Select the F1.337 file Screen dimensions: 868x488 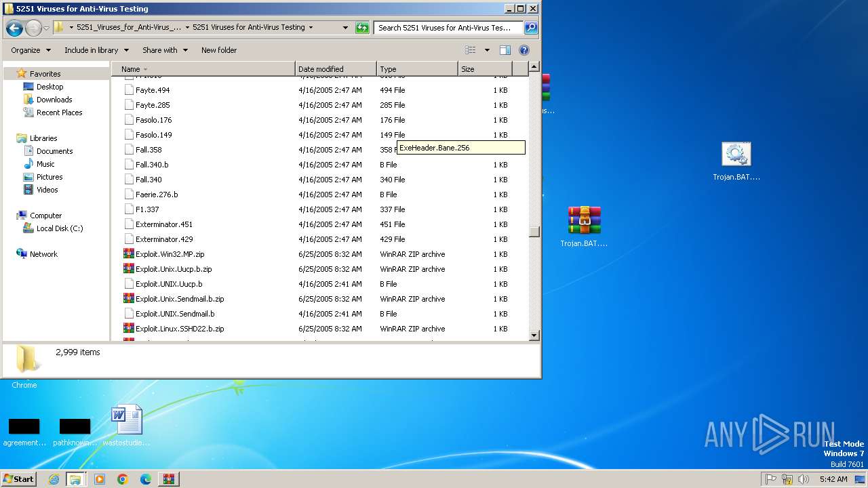(147, 209)
